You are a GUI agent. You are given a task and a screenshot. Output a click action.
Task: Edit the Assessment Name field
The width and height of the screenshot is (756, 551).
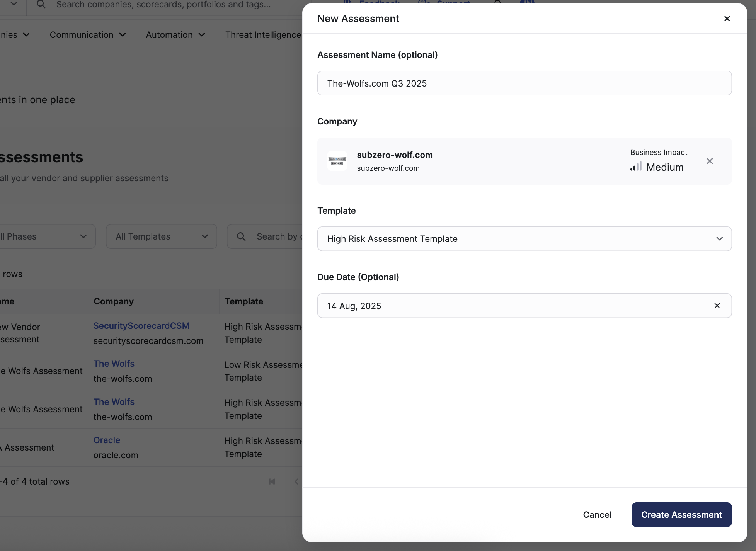click(524, 83)
